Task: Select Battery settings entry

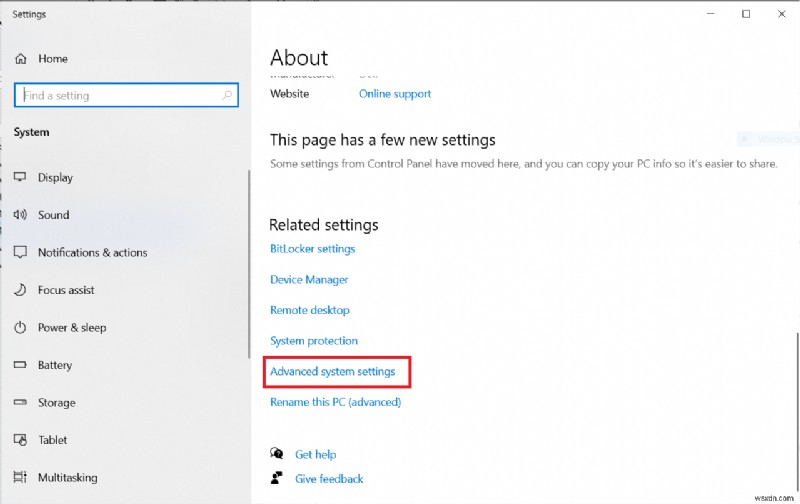Action: [x=55, y=365]
